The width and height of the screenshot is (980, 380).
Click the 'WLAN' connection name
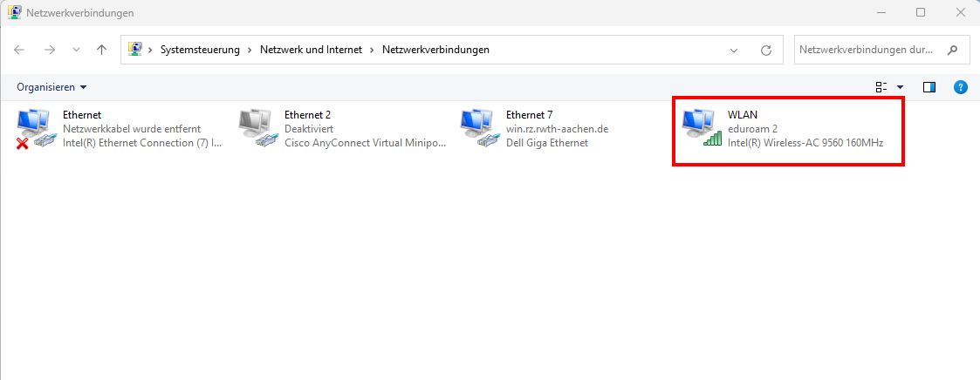[x=743, y=115]
